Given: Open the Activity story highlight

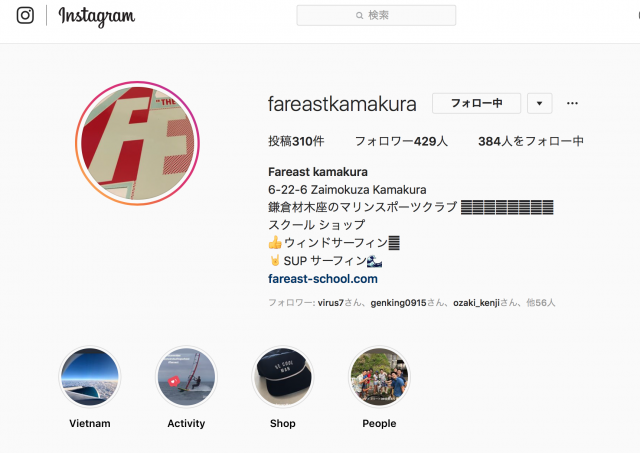Looking at the screenshot, I should coord(186,377).
